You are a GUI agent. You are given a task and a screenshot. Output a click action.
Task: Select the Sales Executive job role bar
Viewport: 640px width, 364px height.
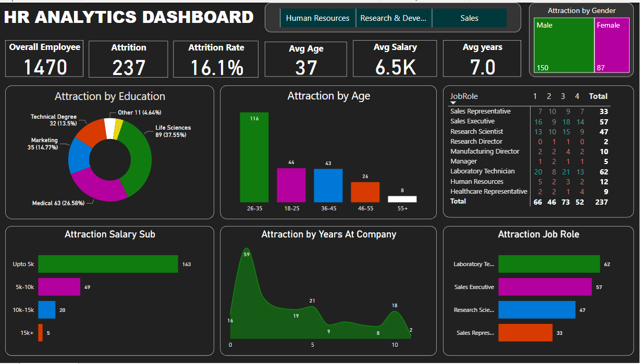click(545, 287)
